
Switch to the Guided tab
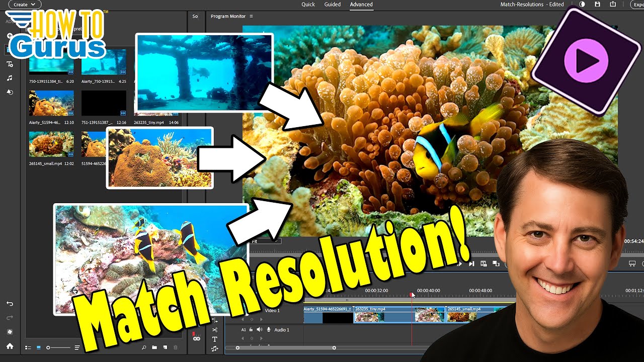pos(332,5)
